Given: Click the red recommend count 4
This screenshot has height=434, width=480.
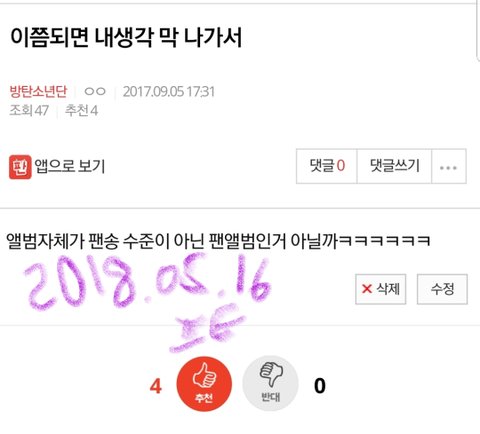Looking at the screenshot, I should point(156,387).
